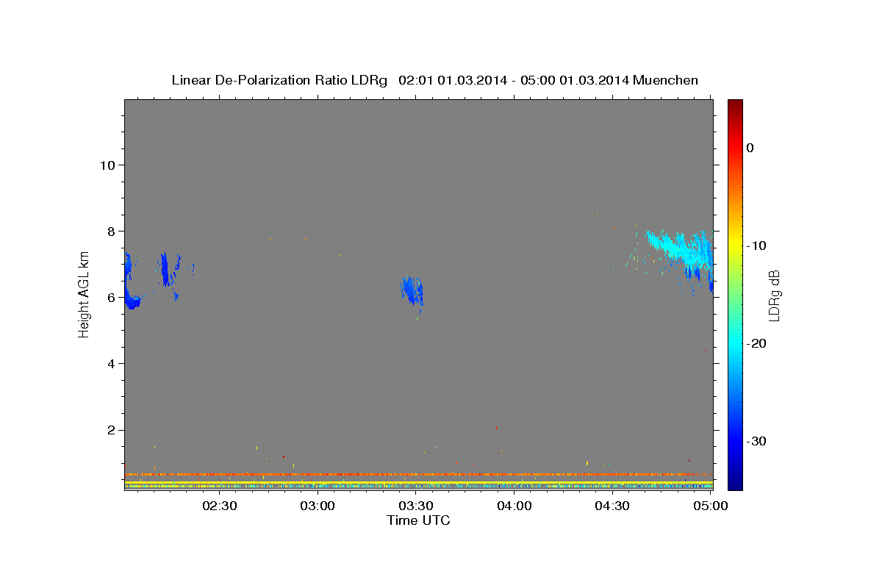This screenshot has width=882, height=588.
Task: Click the height tick label 4
Action: click(x=110, y=364)
